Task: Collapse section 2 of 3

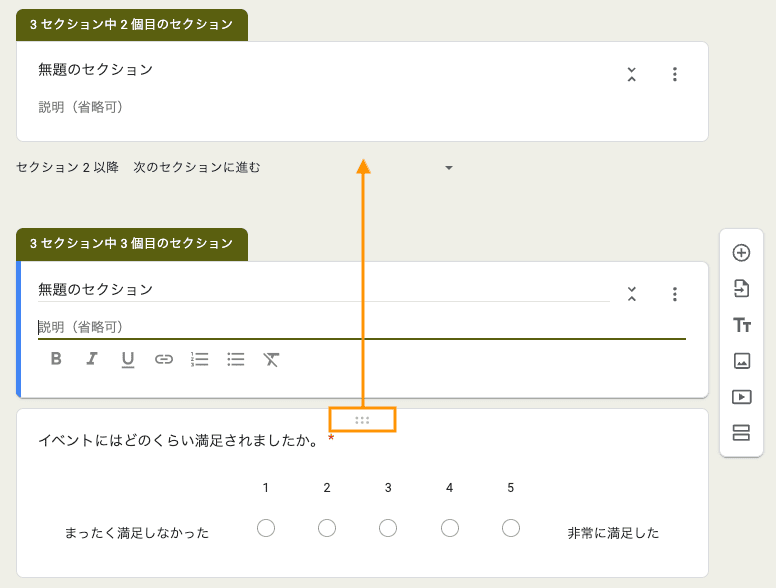Action: [x=632, y=74]
